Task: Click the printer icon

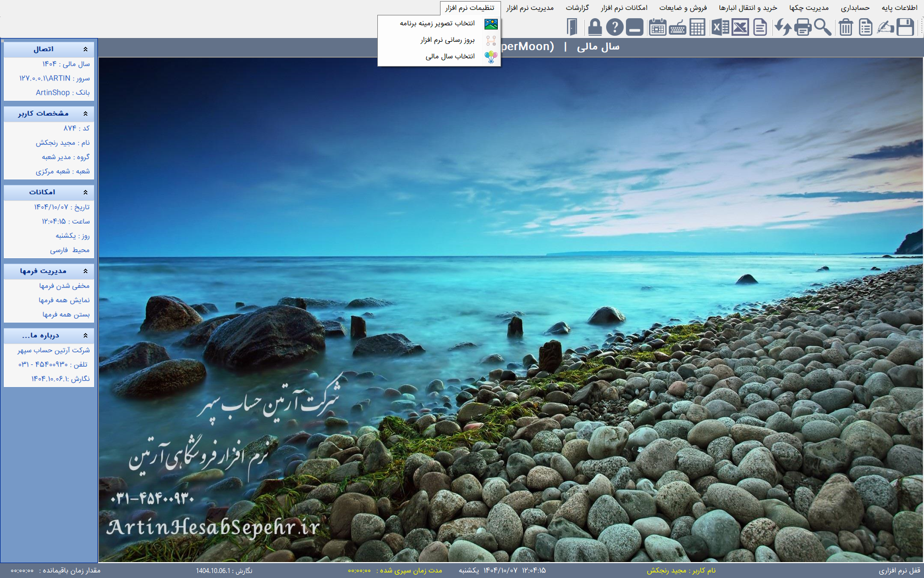Action: coord(802,27)
